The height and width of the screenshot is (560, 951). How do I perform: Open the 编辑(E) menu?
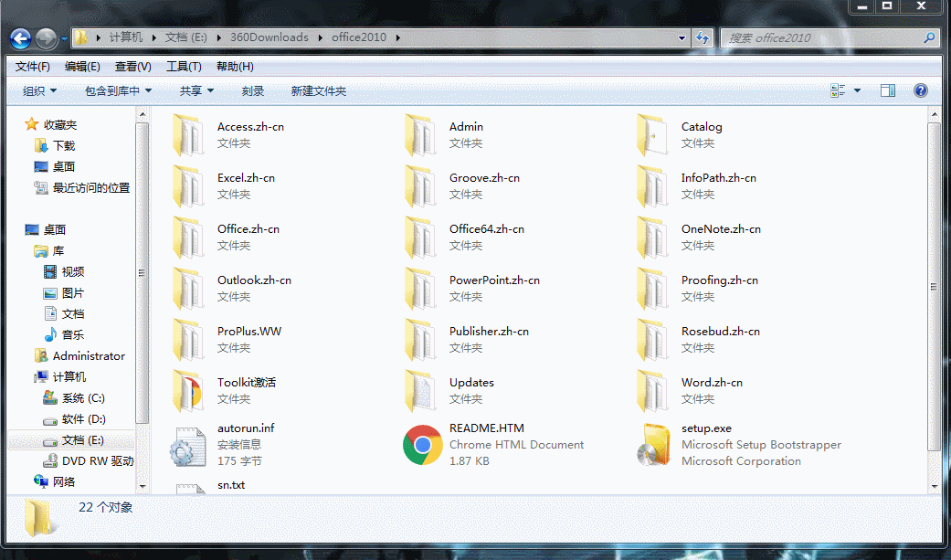pyautogui.click(x=82, y=66)
